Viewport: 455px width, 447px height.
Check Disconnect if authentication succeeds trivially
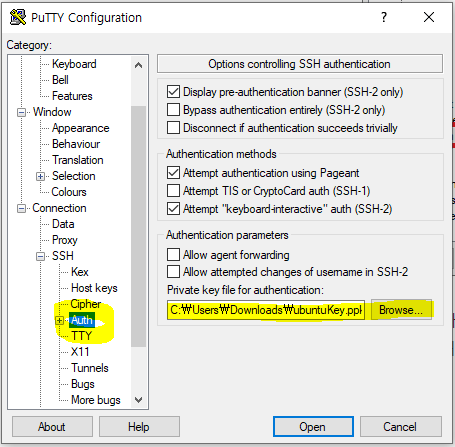173,128
